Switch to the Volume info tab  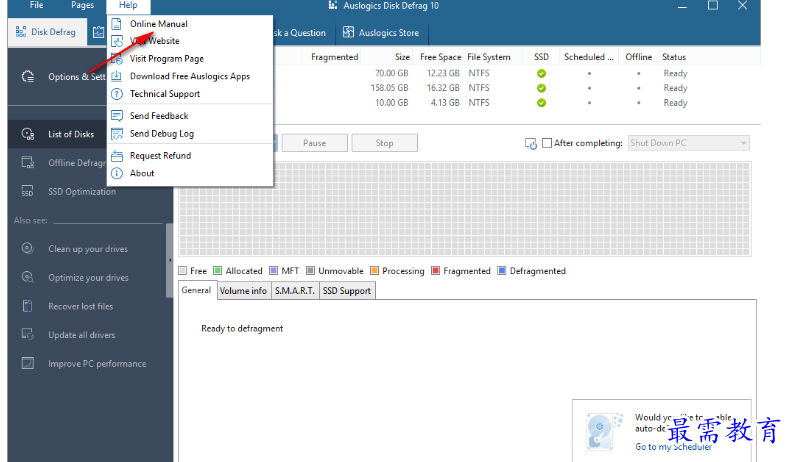(x=244, y=291)
